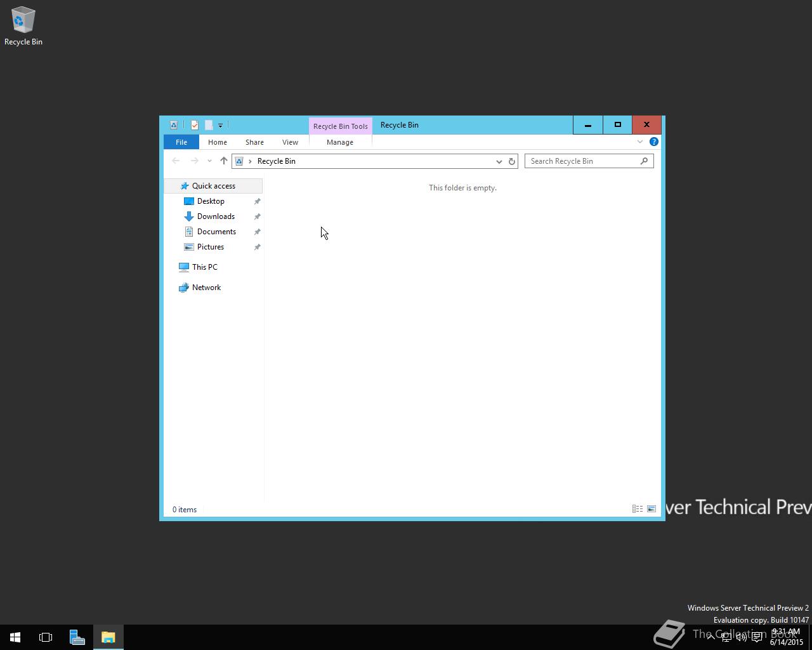Switch to Details view in status bar

pyautogui.click(x=638, y=509)
